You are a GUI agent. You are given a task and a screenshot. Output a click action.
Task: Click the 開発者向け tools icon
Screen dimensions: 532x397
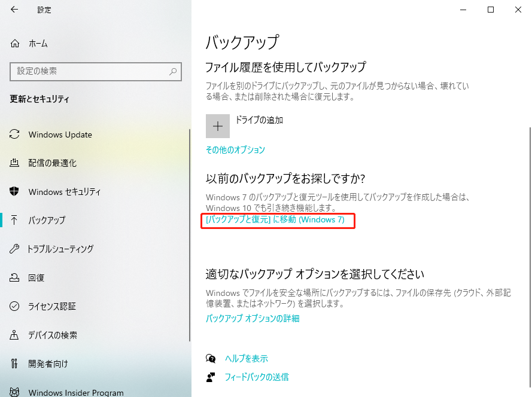[x=14, y=364]
